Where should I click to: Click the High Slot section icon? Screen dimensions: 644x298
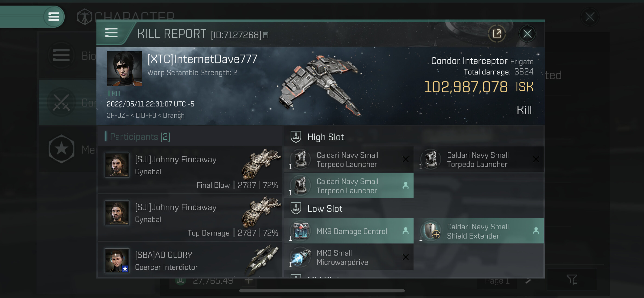tap(296, 137)
